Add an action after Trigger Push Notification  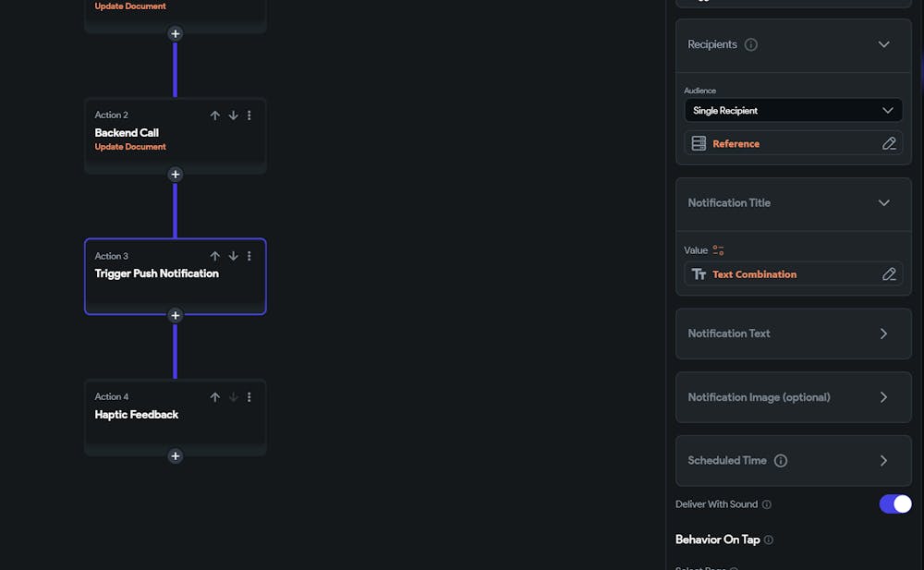(176, 315)
